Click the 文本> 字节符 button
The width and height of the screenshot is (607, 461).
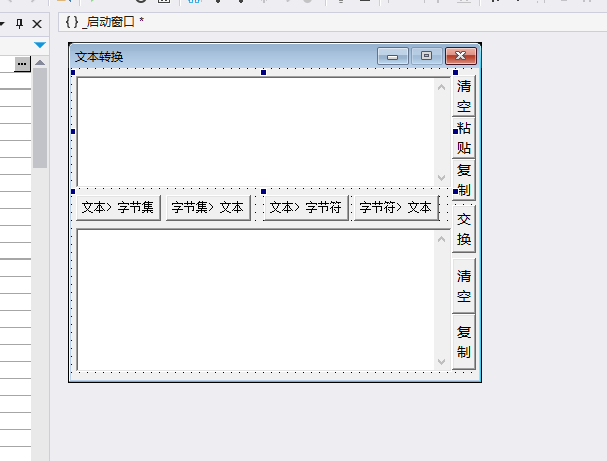[305, 208]
